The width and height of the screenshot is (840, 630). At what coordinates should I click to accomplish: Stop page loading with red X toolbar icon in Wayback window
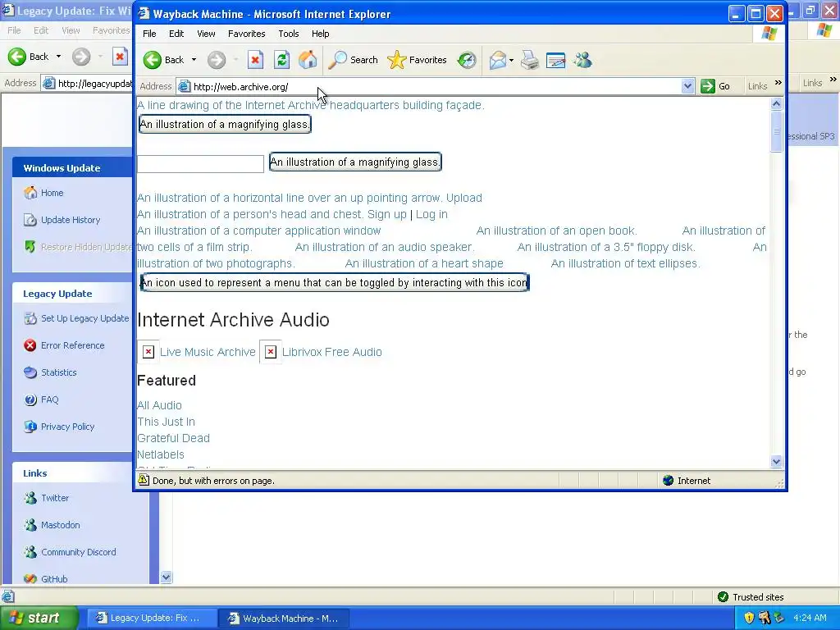pyautogui.click(x=256, y=60)
